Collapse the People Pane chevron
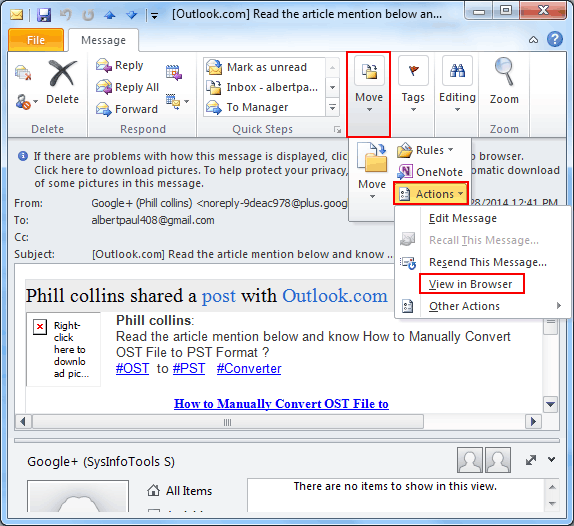Viewport: 574px width, 526px height. tap(552, 459)
